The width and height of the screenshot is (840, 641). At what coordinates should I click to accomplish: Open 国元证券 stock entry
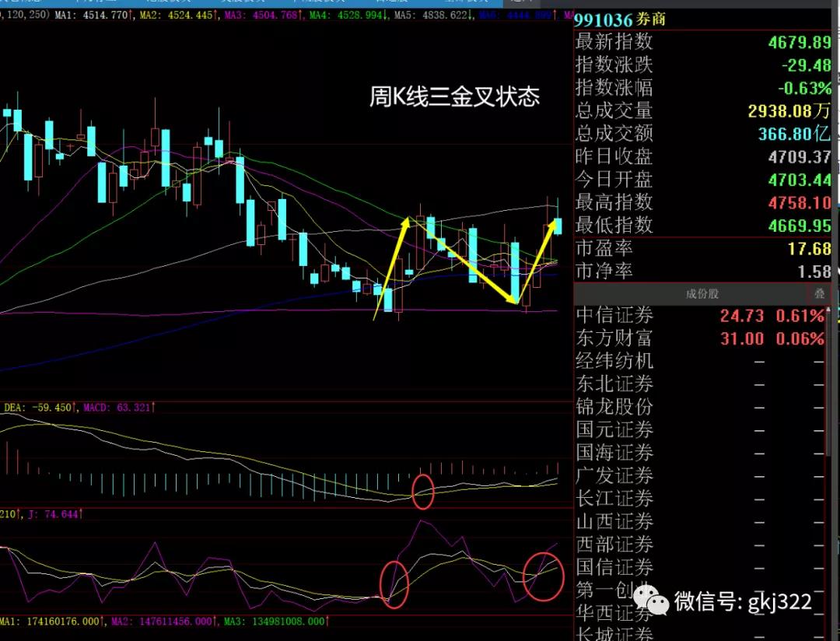614,429
